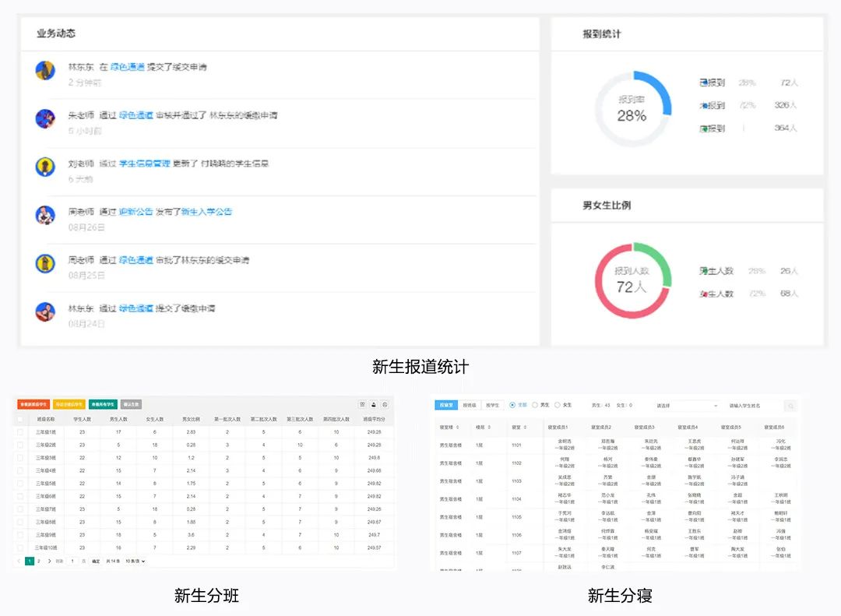Click the 班级平均分 column header
The width and height of the screenshot is (841, 616).
(375, 419)
